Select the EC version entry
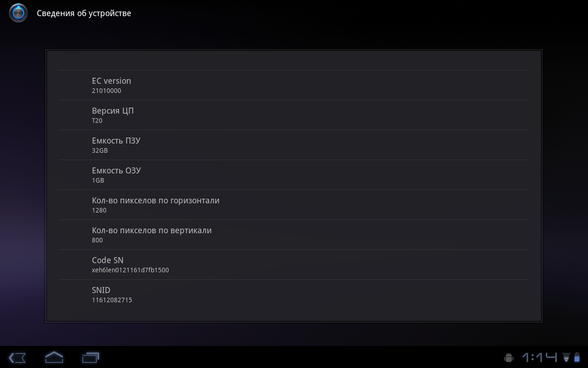 pos(294,85)
